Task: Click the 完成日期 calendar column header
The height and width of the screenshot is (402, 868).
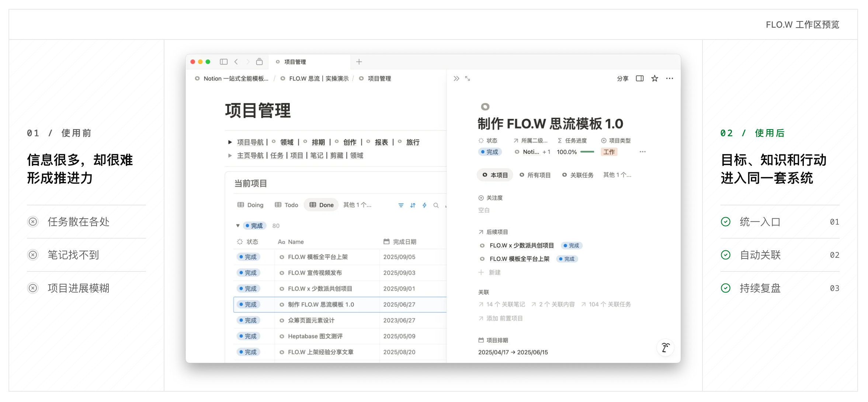Action: point(400,242)
